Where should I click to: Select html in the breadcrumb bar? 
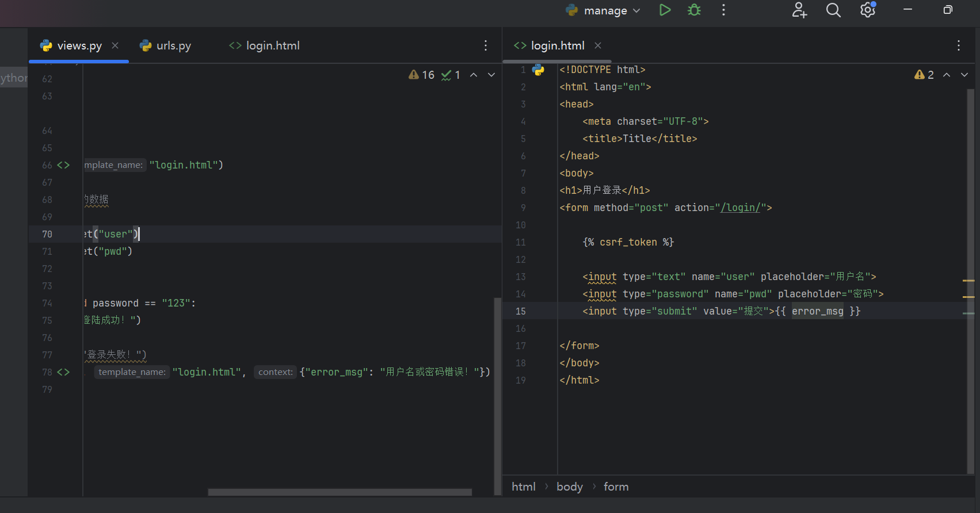click(x=524, y=487)
